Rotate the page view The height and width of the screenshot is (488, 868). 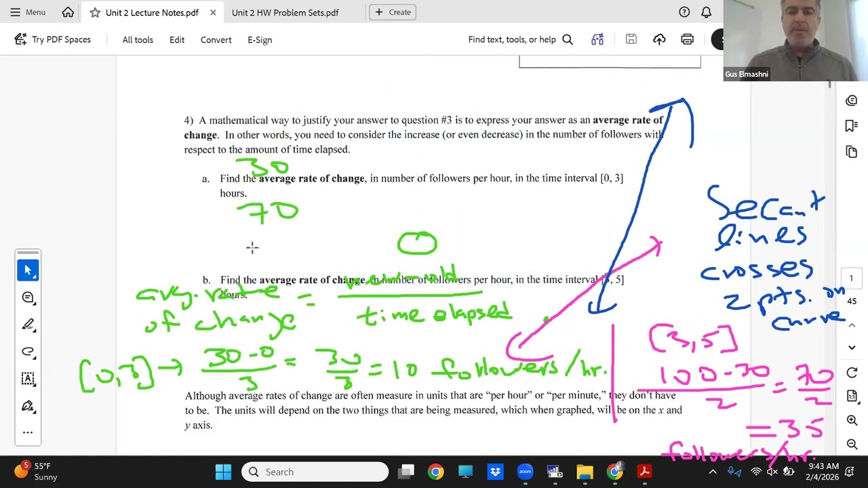[x=852, y=373]
